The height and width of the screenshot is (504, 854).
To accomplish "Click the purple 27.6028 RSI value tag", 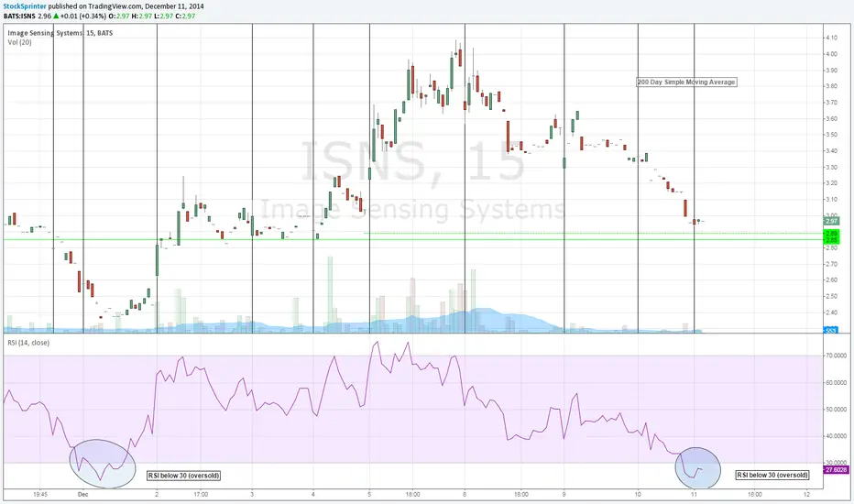I will tap(836, 470).
